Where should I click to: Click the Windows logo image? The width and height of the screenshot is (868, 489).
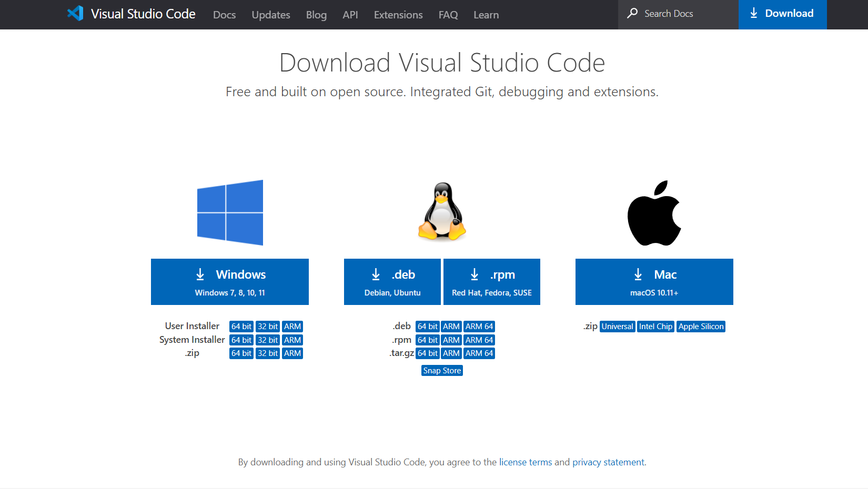click(230, 212)
